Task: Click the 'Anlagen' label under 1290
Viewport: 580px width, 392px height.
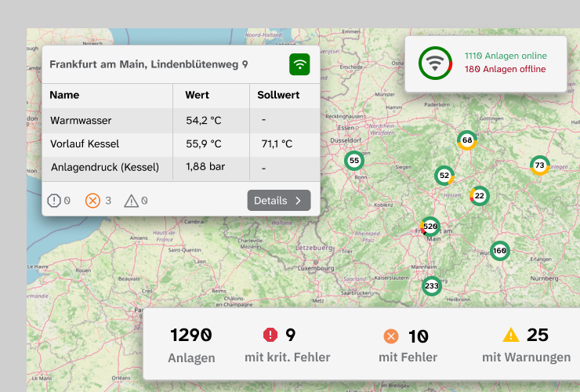Action: click(x=191, y=358)
